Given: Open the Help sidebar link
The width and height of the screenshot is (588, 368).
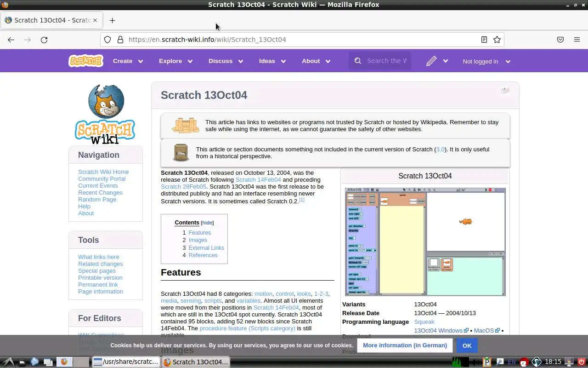Looking at the screenshot, I should tap(84, 206).
